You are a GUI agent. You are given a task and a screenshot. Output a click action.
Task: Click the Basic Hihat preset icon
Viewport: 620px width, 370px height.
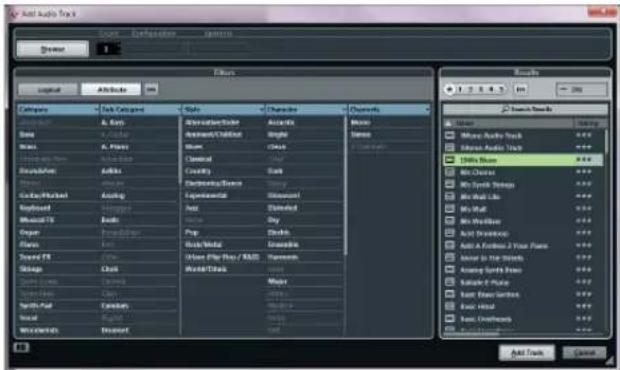tap(450, 306)
